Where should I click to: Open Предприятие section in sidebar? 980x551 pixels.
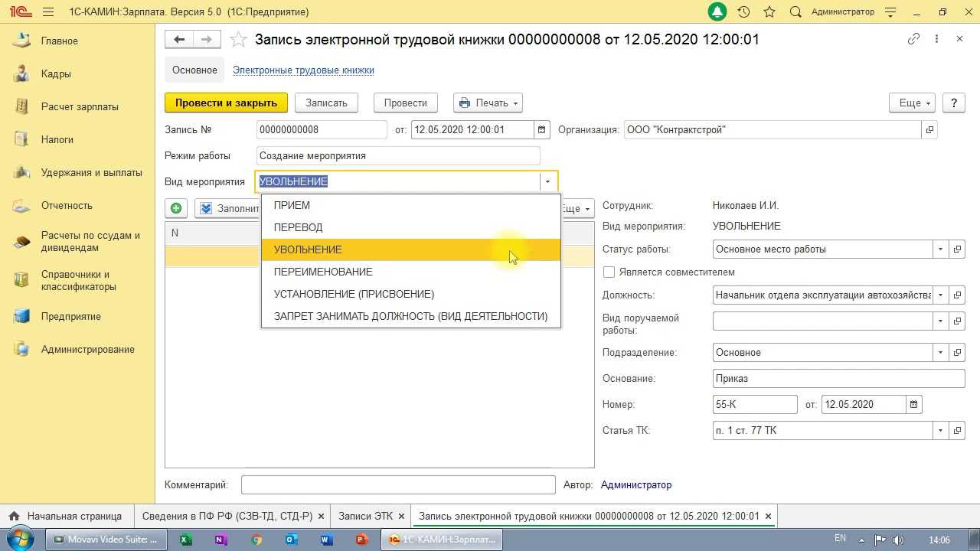pyautogui.click(x=70, y=317)
